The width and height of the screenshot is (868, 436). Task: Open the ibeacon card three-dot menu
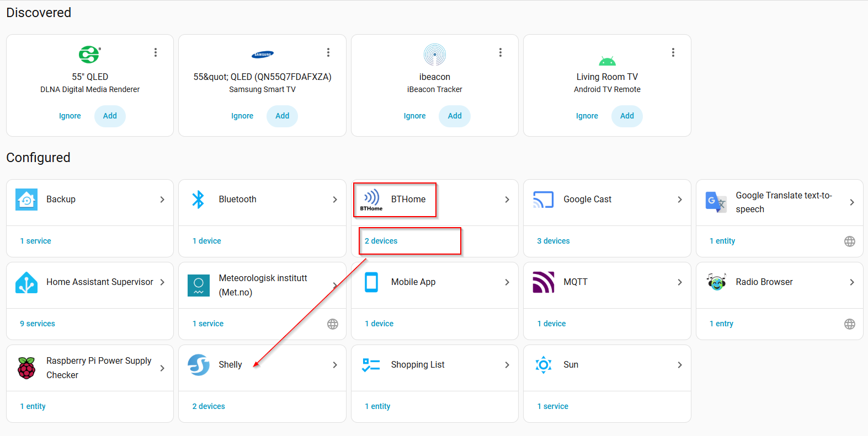tap(500, 52)
